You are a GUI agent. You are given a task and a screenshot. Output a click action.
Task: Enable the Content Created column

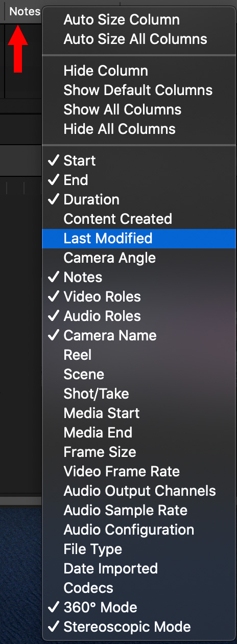(139, 219)
